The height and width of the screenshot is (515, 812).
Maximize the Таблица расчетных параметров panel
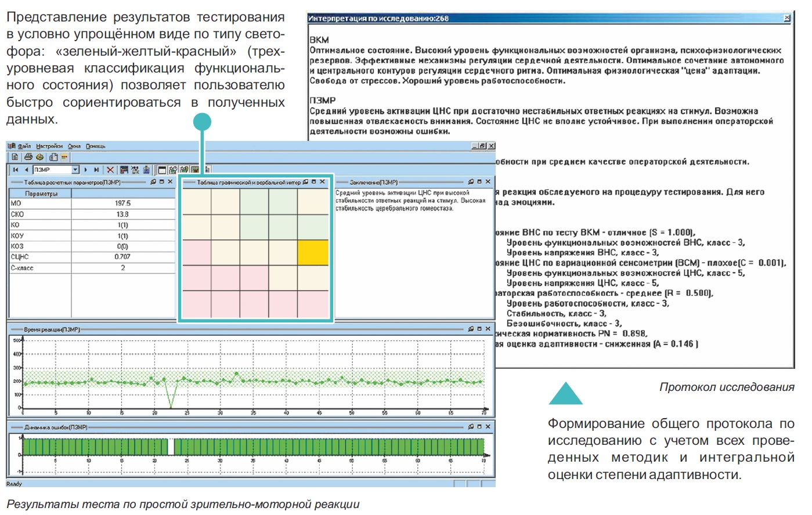coord(161,182)
